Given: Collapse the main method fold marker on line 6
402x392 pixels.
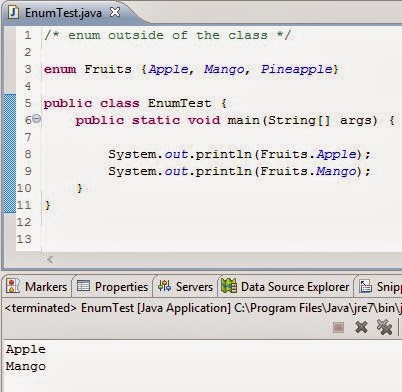Looking at the screenshot, I should (37, 118).
